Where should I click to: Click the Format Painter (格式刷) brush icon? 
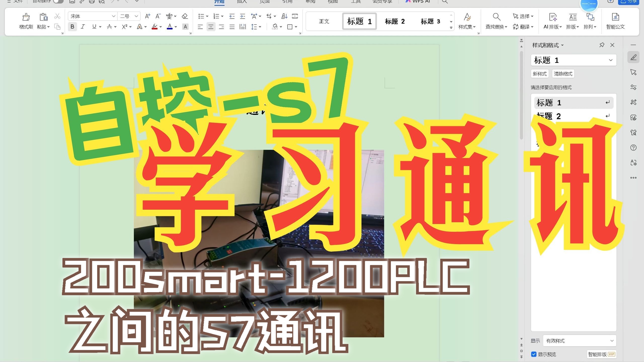(x=26, y=17)
